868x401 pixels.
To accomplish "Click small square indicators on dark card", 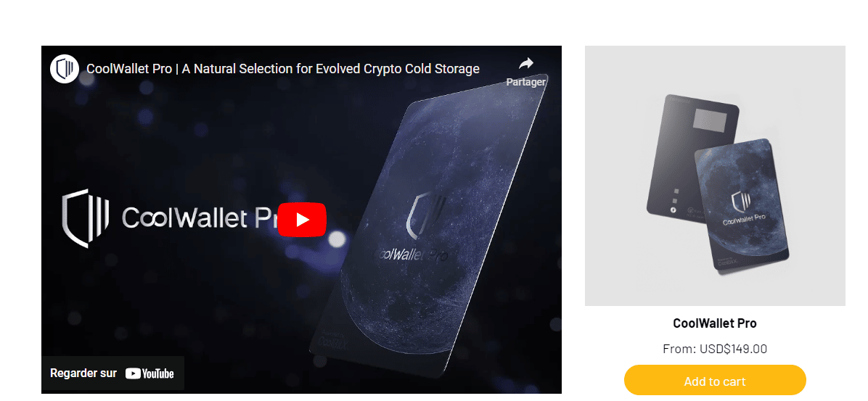I will coord(674,195).
